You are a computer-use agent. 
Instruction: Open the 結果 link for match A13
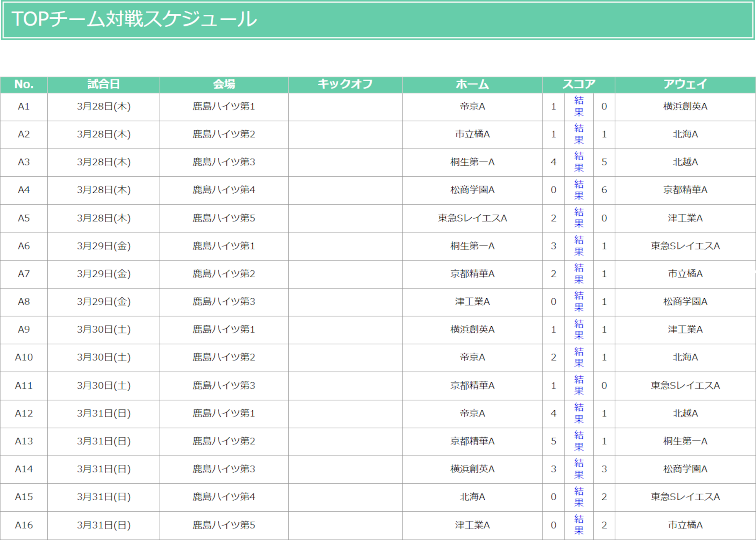point(579,442)
